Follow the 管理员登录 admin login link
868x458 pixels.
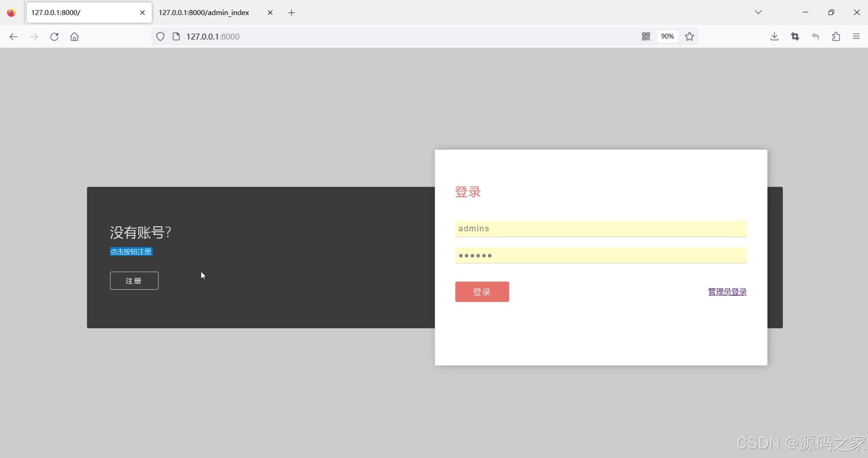click(727, 292)
